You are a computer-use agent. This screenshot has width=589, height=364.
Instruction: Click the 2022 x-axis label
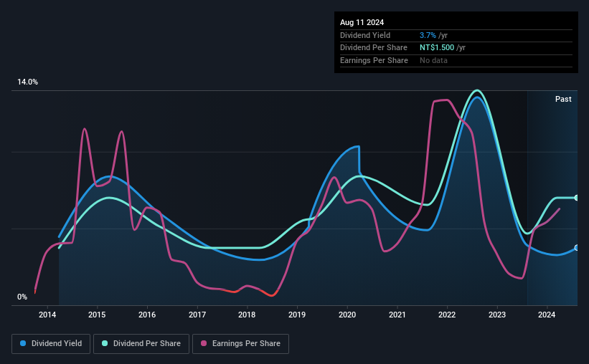(x=447, y=315)
